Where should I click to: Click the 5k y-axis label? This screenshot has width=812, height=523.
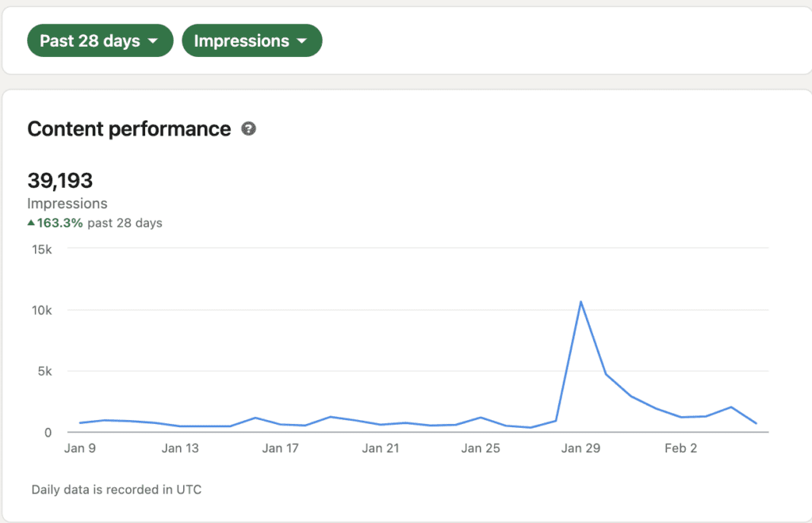44,372
